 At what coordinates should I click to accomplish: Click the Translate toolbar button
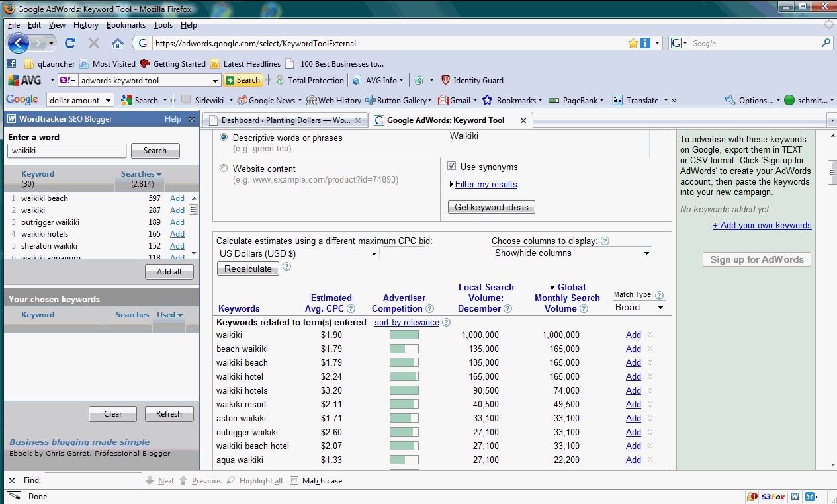[x=636, y=101]
